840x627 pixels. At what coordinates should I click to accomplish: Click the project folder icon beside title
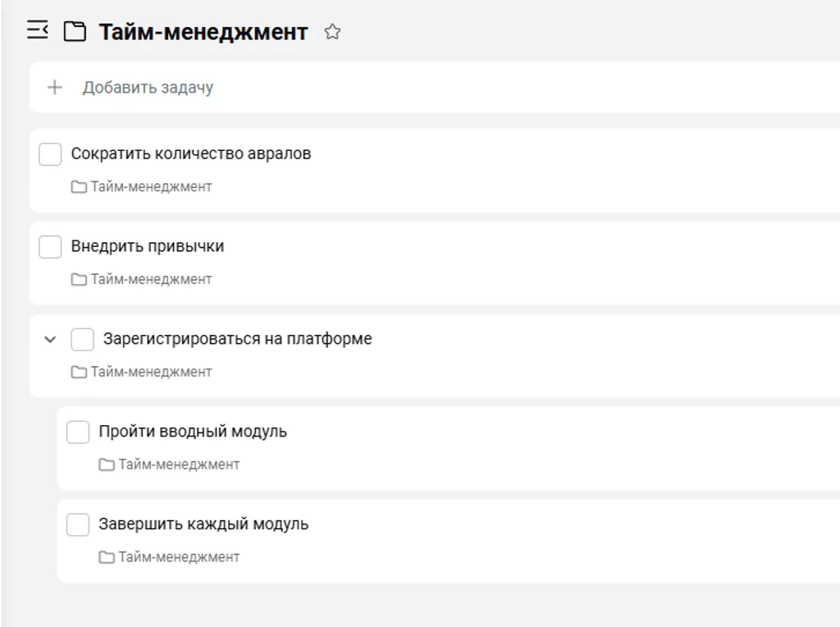coord(75,31)
